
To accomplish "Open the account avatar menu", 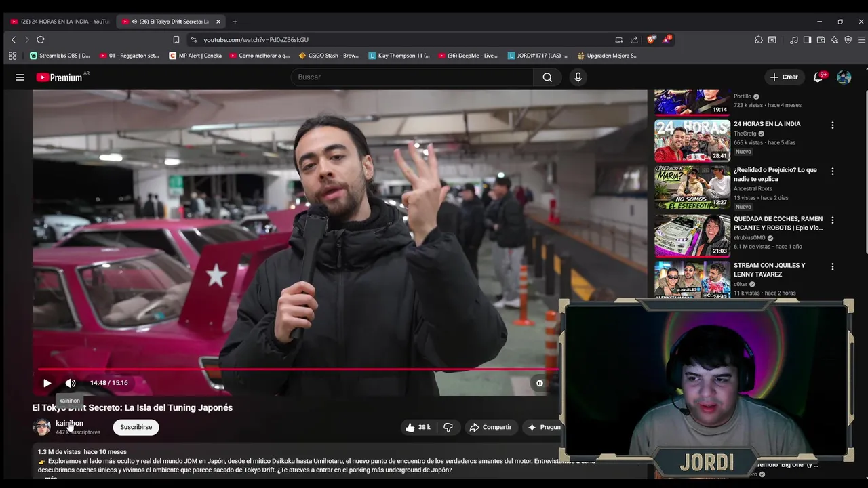I will tap(844, 77).
